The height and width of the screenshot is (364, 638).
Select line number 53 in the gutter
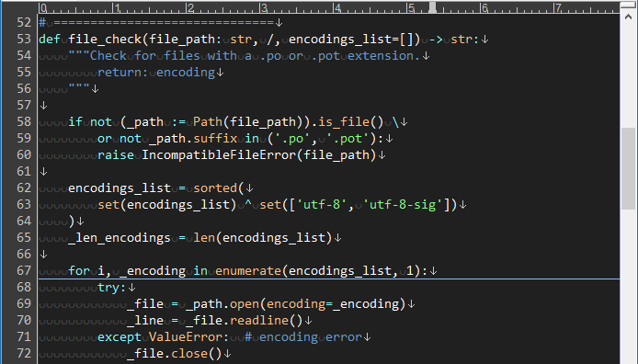(x=24, y=39)
